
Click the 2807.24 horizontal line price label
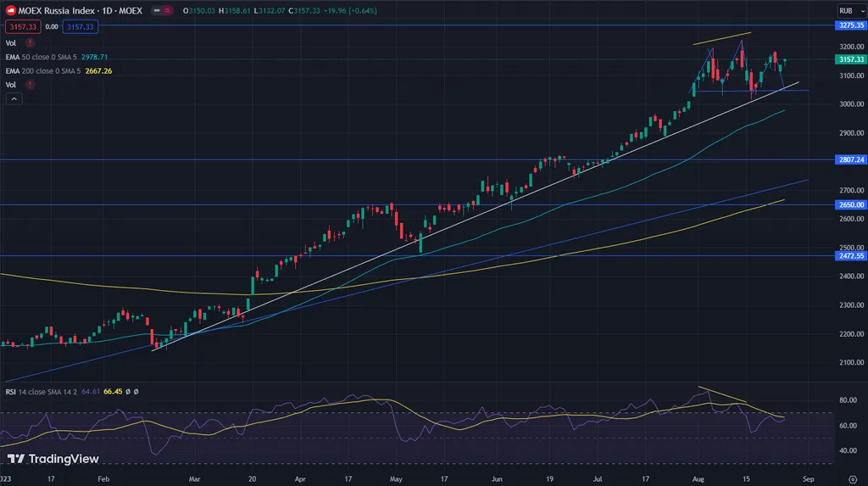(x=849, y=159)
